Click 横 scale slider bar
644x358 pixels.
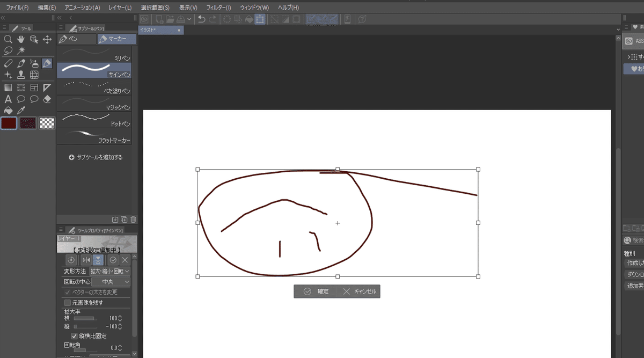[85, 318]
